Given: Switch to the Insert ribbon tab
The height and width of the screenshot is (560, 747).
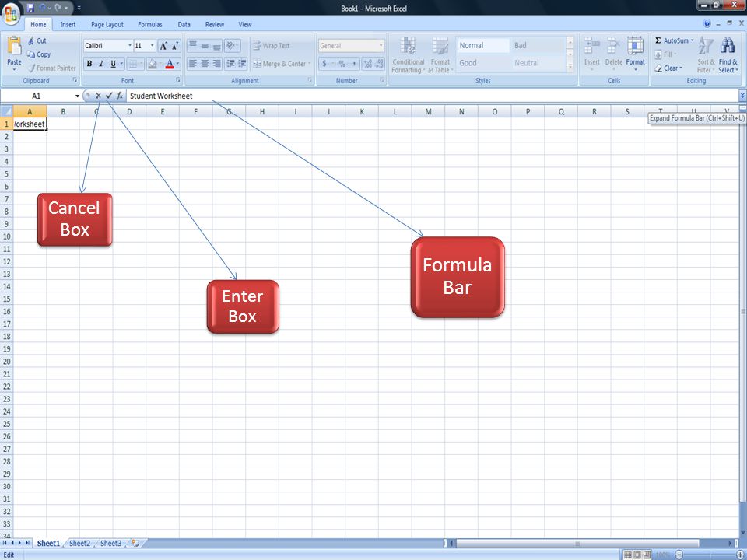Looking at the screenshot, I should coord(68,25).
